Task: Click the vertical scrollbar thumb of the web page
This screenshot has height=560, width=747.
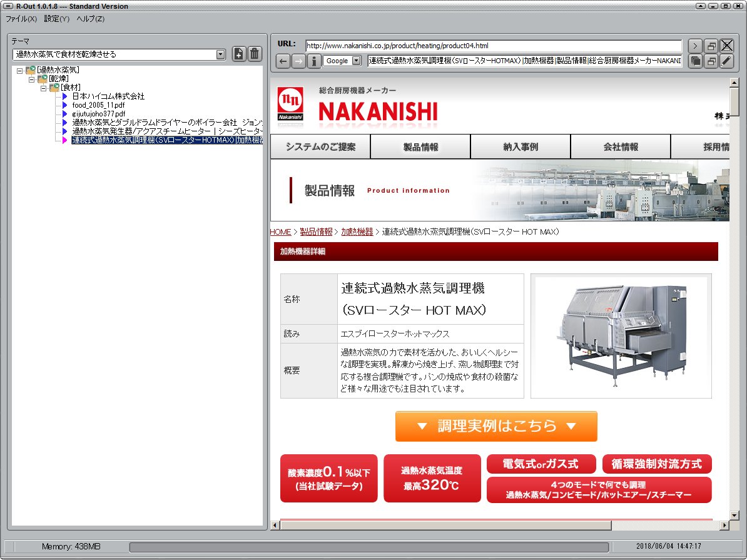Action: pos(734,101)
